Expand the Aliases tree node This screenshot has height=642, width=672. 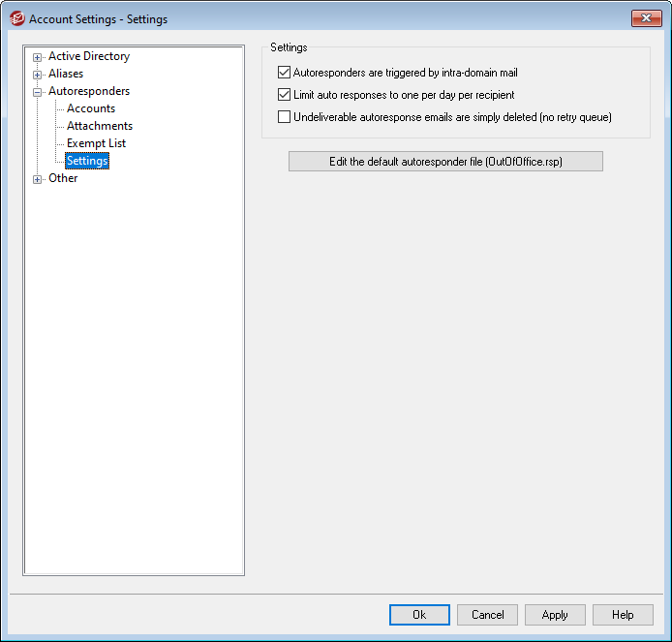click(x=38, y=75)
